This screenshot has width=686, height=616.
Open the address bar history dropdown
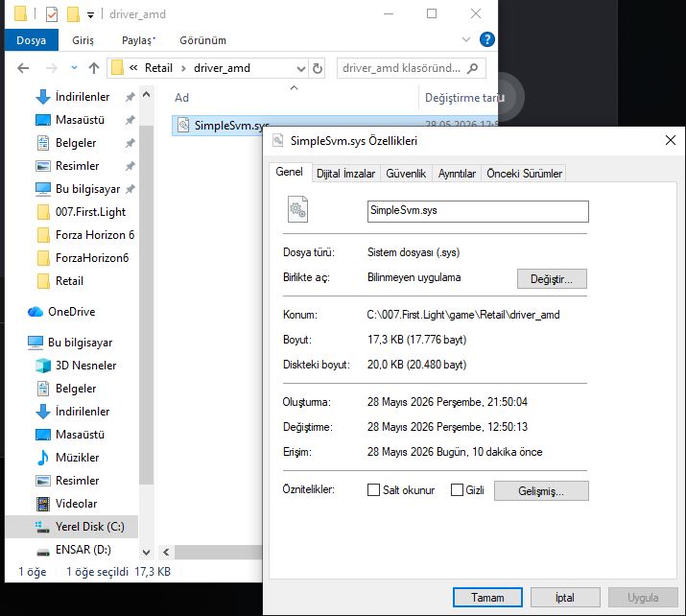click(x=301, y=69)
